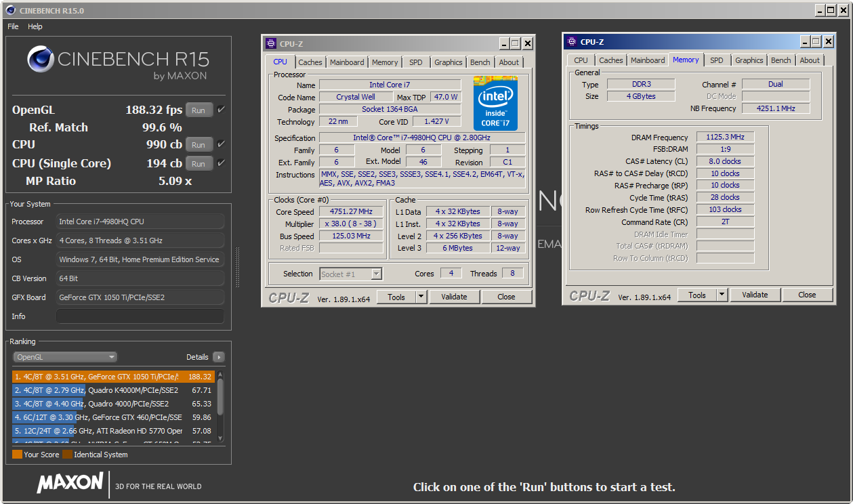Open SPD tab in CPU window

click(416, 62)
